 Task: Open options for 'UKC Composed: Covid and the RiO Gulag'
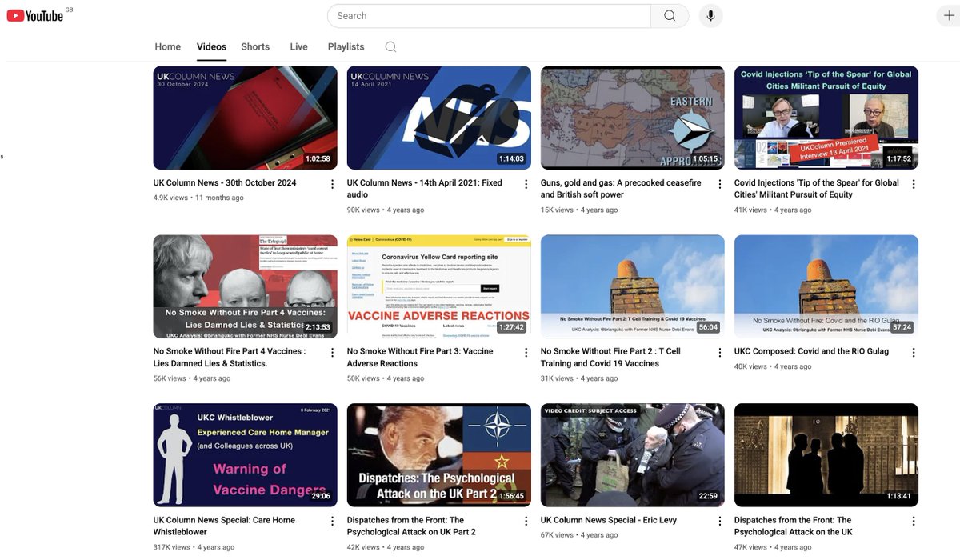tap(913, 351)
